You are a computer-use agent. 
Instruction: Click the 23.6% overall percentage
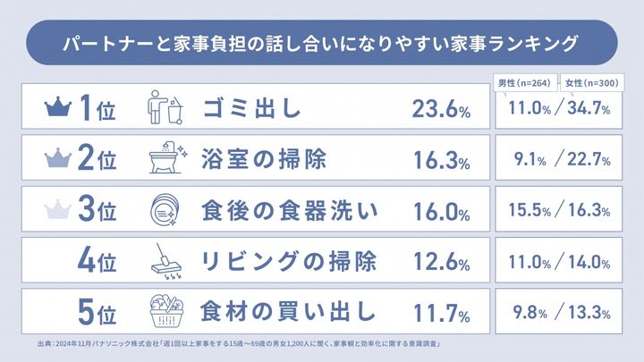point(441,110)
